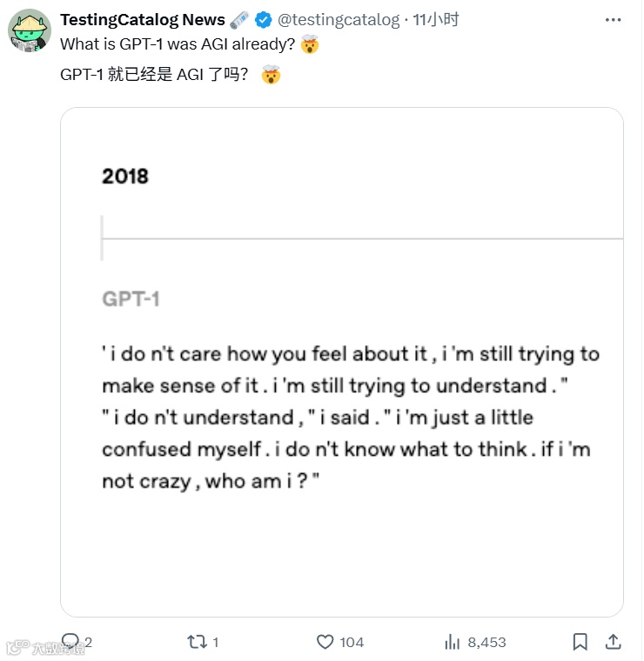644x661 pixels.
Task: Click the 104 likes count
Action: [352, 642]
